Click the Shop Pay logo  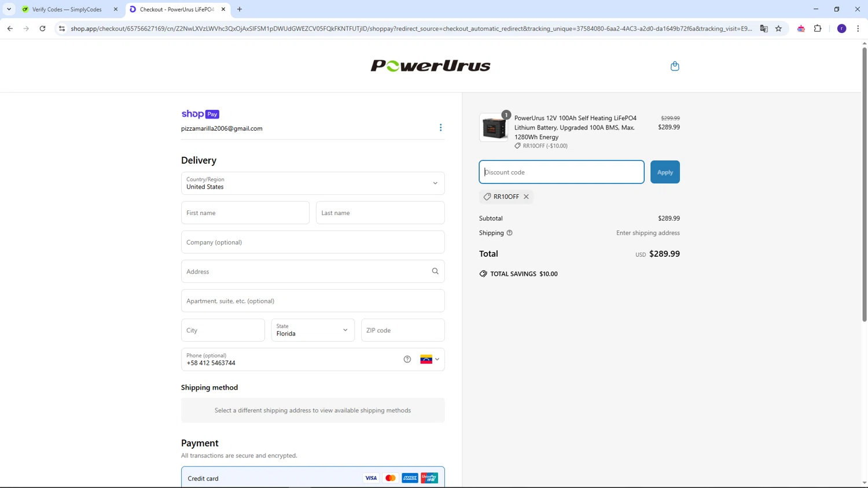200,114
